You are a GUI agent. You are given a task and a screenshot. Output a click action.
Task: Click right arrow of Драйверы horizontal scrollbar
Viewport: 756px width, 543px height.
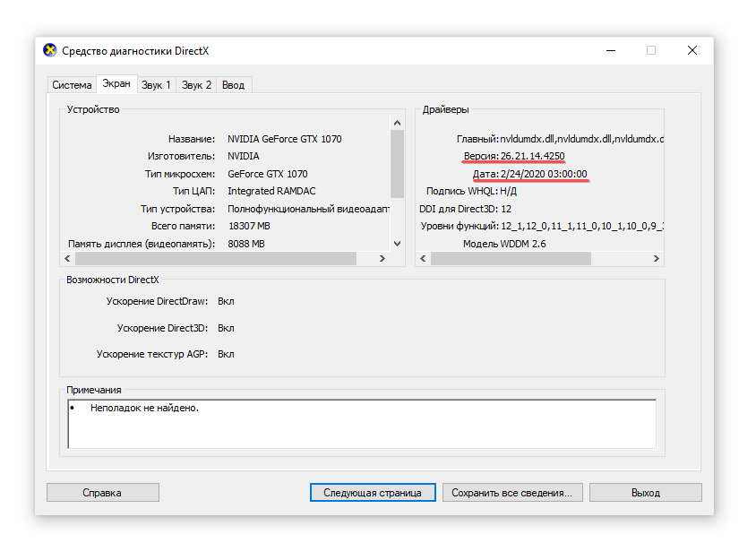pos(657,258)
